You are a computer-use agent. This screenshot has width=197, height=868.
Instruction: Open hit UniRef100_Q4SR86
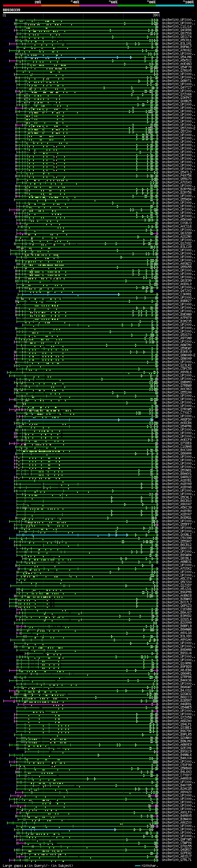coord(177,30)
